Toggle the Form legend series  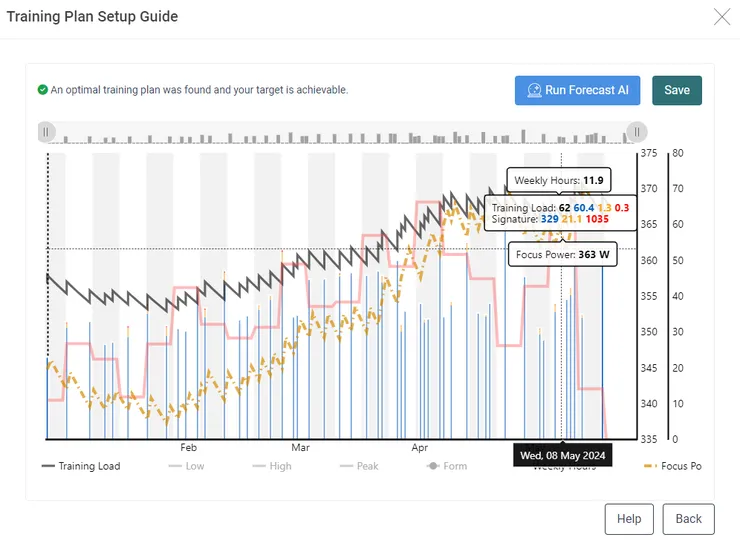point(446,466)
